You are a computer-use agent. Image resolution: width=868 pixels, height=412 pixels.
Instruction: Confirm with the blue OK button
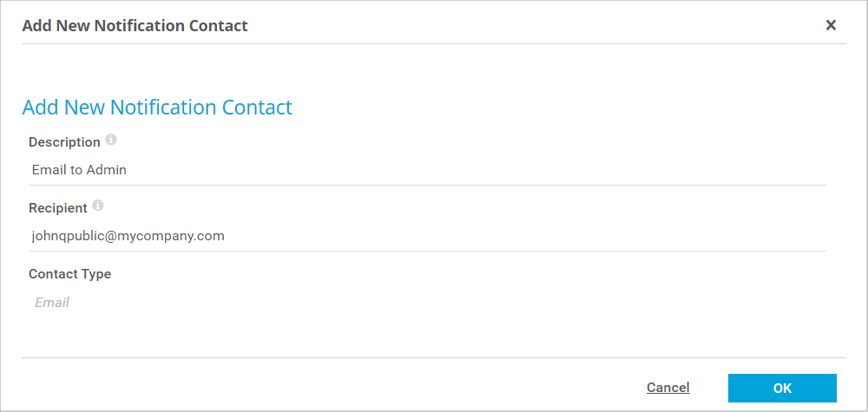pyautogui.click(x=782, y=388)
